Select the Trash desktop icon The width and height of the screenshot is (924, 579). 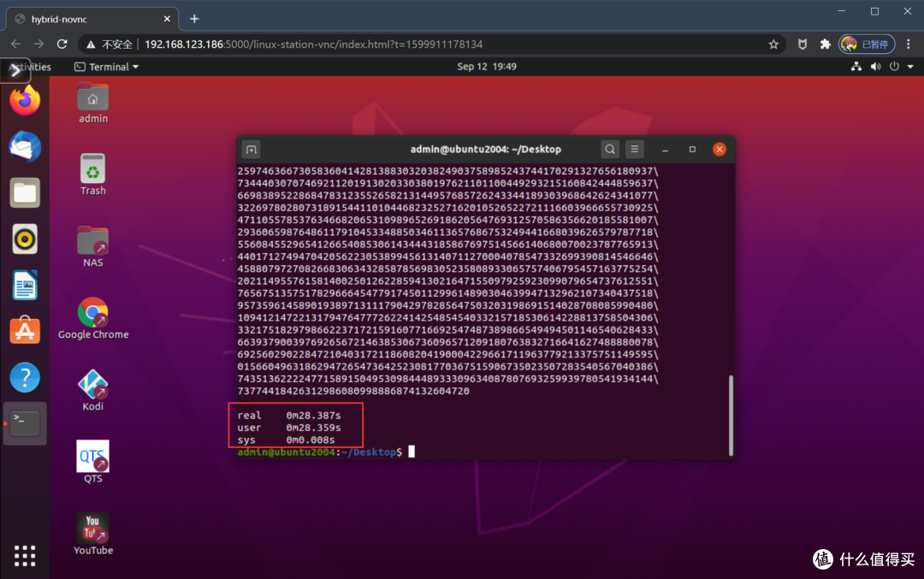coord(93,175)
